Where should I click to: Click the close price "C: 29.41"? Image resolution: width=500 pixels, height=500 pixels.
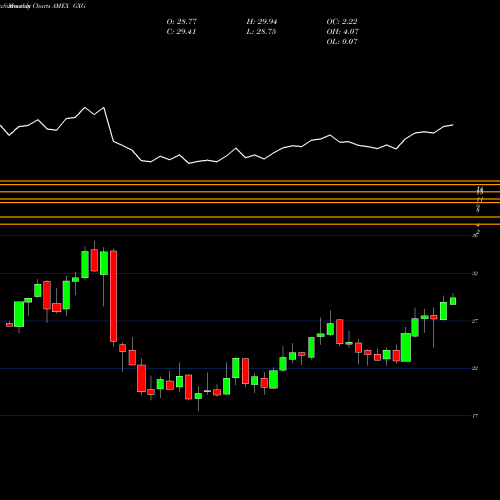181,32
